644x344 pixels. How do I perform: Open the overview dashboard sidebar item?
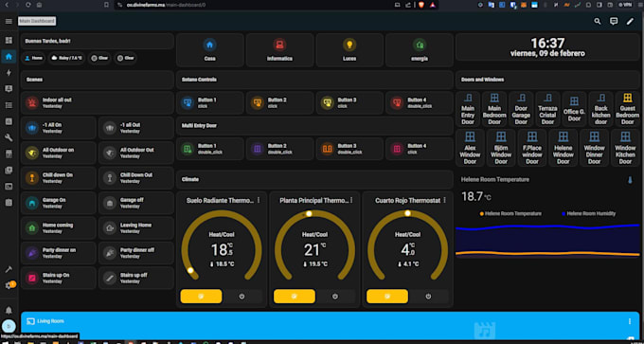9,41
